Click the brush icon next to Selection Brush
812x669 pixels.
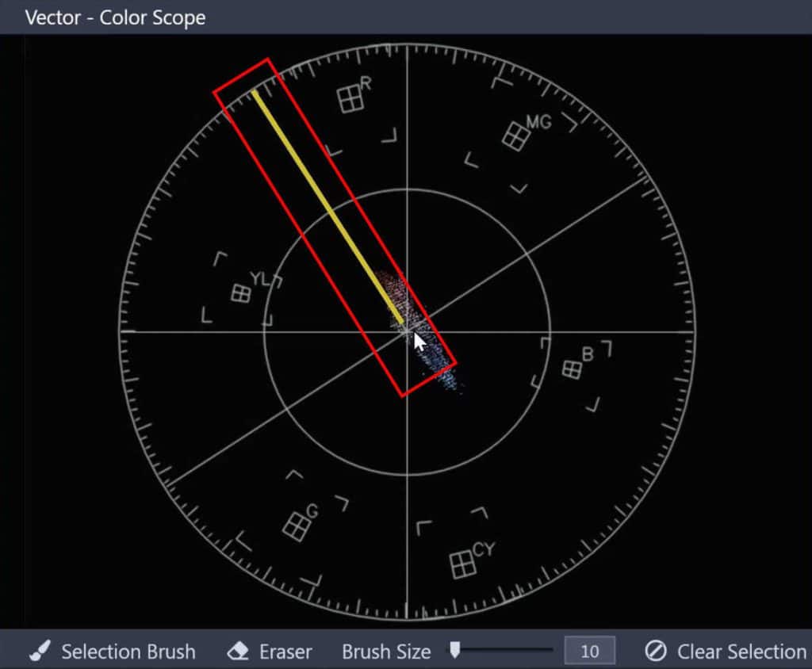pos(38,651)
